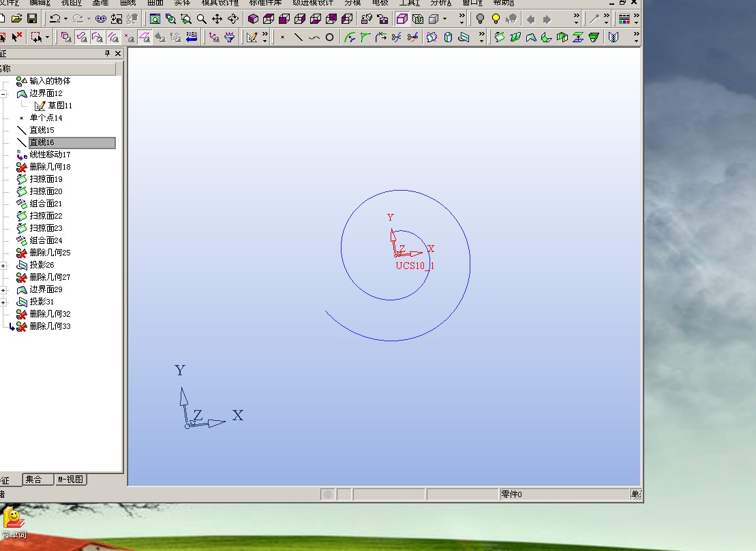The width and height of the screenshot is (756, 551).
Task: Pin the feature tree panel
Action: pos(107,53)
